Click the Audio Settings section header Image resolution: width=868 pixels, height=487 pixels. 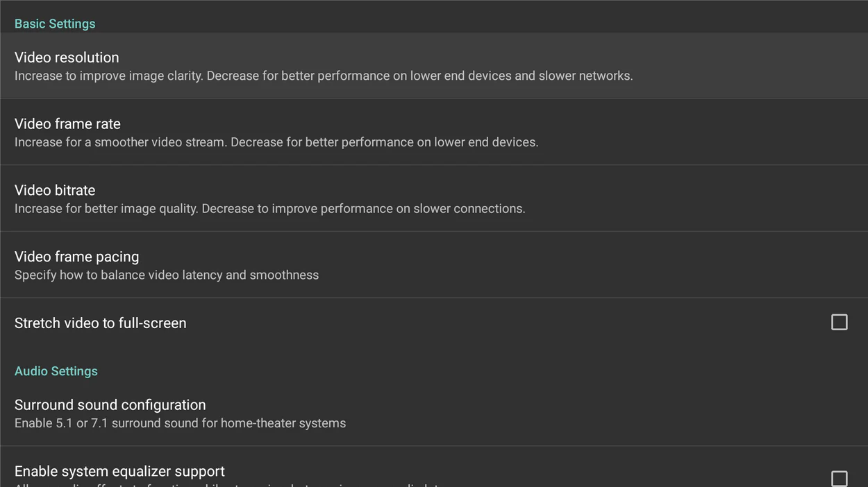pos(56,371)
